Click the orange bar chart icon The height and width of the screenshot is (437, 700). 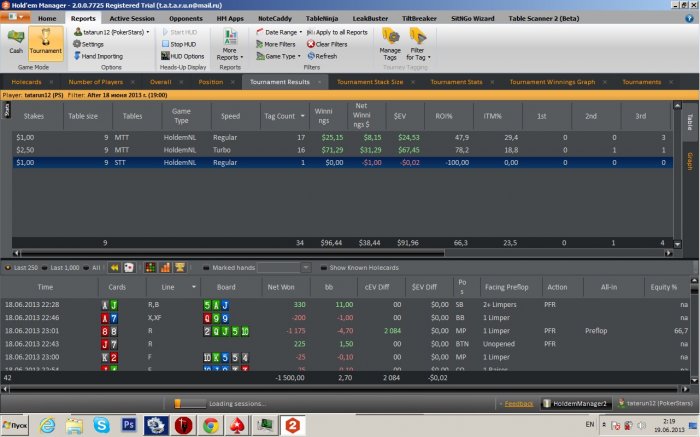click(165, 267)
